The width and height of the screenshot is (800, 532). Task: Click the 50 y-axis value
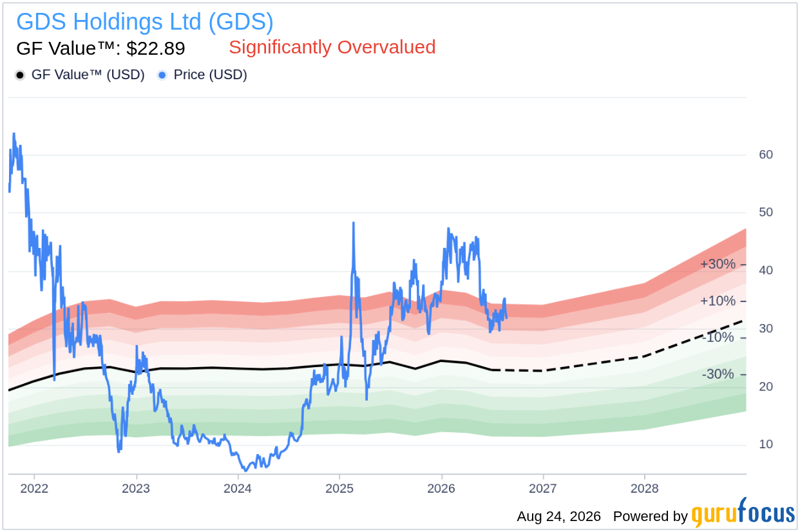click(766, 213)
